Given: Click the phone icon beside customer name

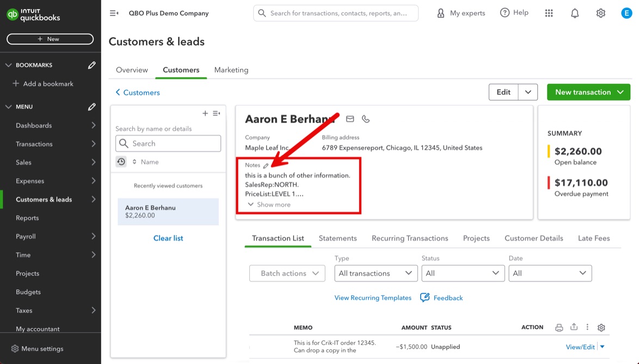Looking at the screenshot, I should pos(366,119).
